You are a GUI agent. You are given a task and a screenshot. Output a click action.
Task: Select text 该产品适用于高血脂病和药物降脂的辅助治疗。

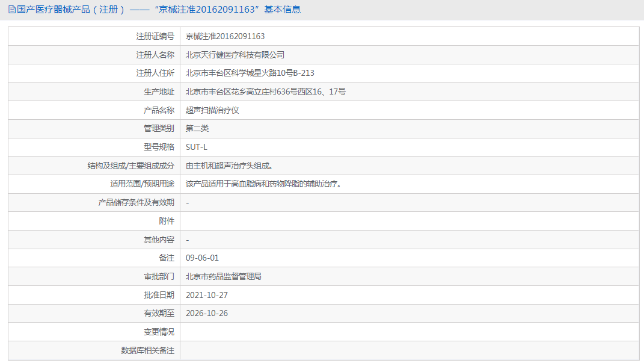click(264, 184)
